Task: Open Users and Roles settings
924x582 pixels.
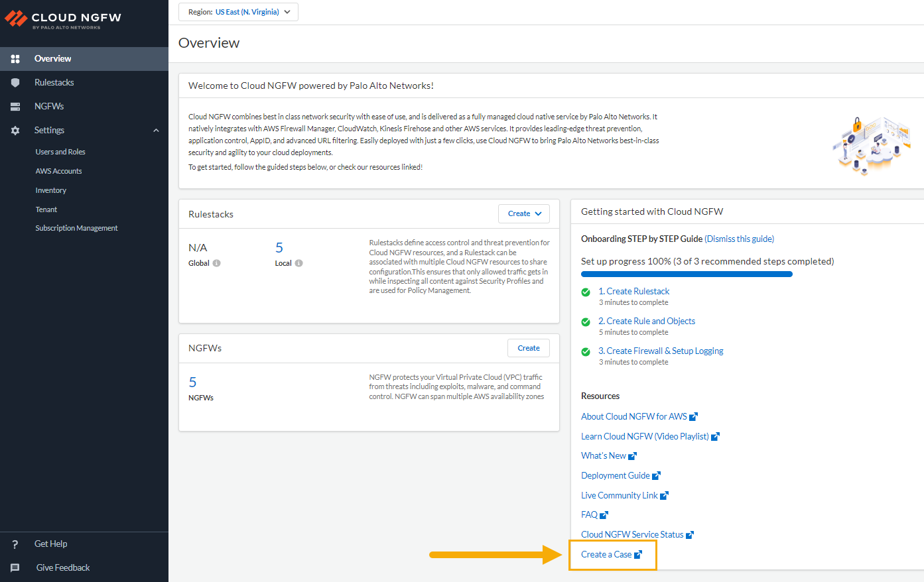Action: click(x=60, y=152)
